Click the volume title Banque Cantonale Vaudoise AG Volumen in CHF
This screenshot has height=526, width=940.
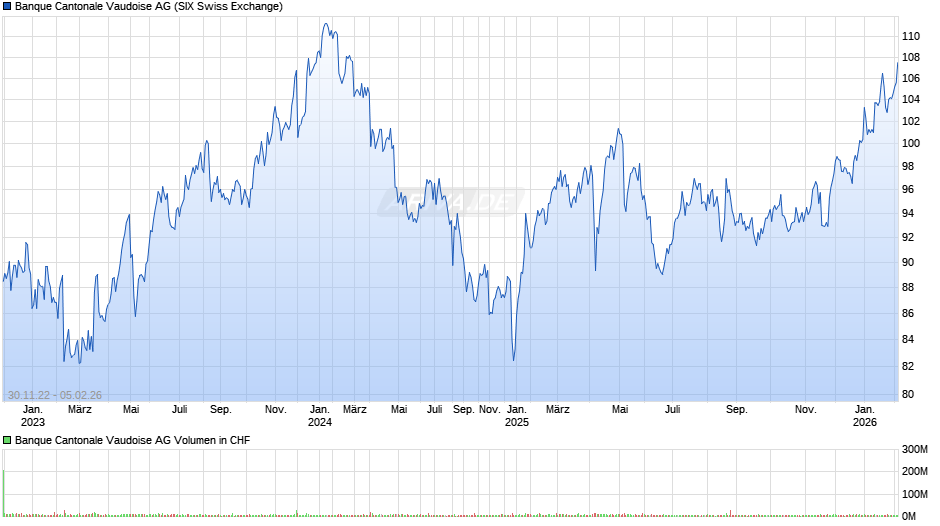132,440
